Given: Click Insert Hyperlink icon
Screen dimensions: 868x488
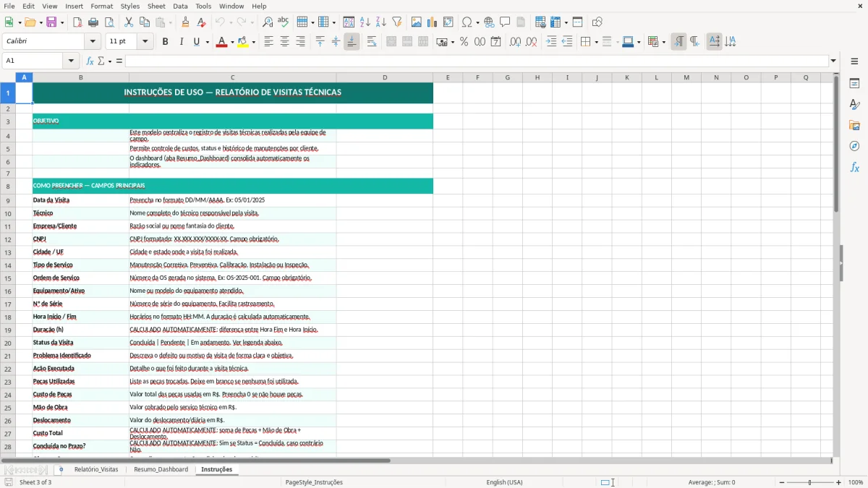Looking at the screenshot, I should pos(489,22).
